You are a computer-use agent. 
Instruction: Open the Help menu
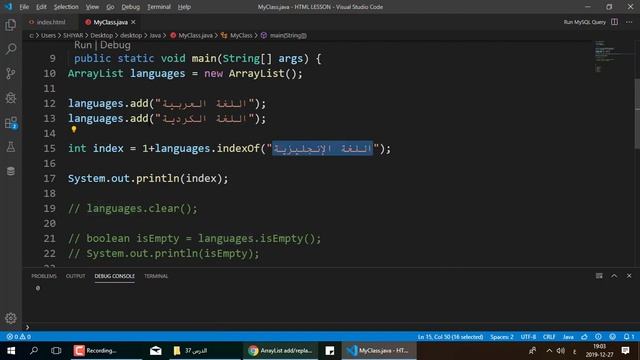[x=184, y=7]
